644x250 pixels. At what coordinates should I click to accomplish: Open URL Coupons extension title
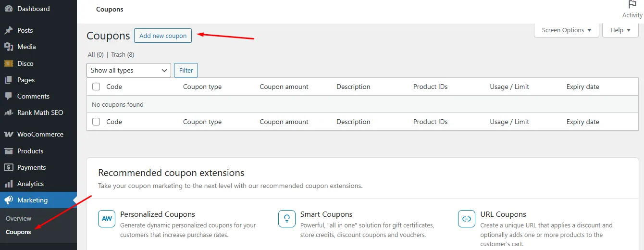503,214
